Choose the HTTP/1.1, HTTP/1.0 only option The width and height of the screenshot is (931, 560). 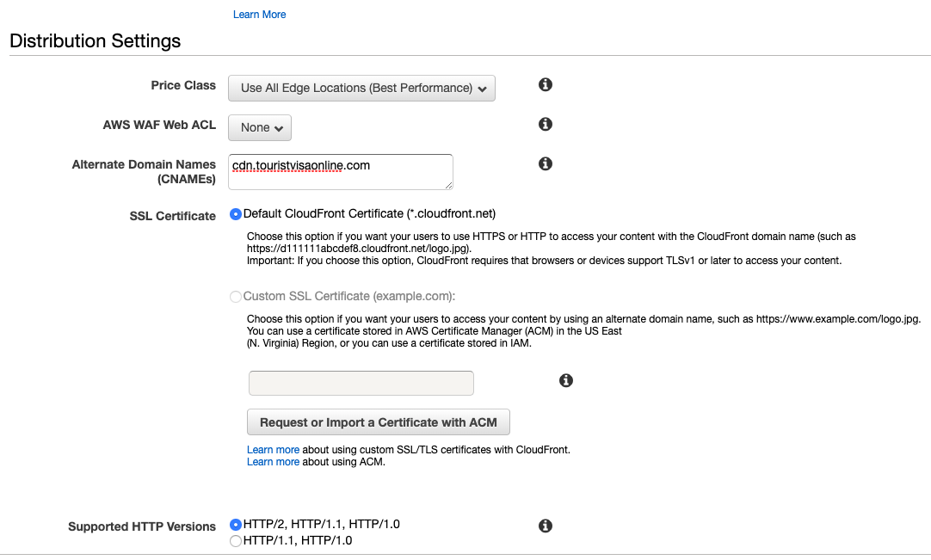coord(236,541)
